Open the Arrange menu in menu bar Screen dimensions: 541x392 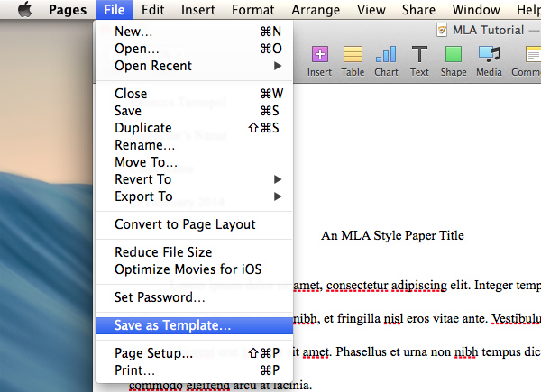[x=315, y=10]
